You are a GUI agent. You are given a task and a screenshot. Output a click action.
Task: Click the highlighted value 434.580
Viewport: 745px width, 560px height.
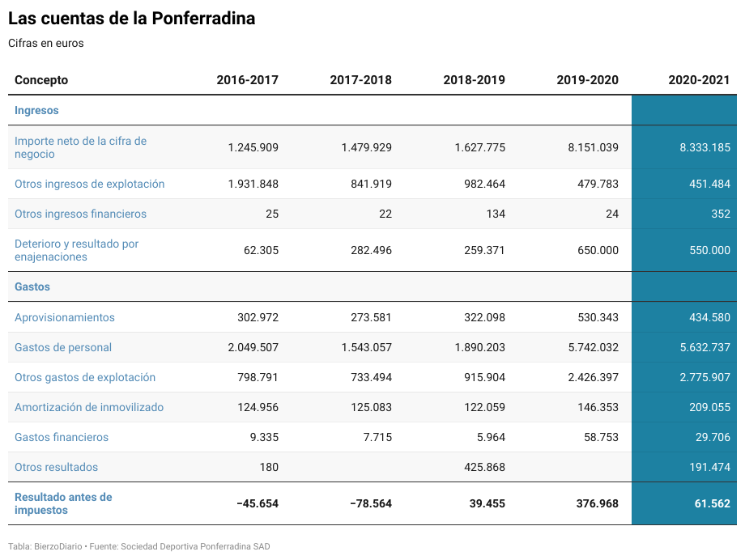pyautogui.click(x=710, y=317)
